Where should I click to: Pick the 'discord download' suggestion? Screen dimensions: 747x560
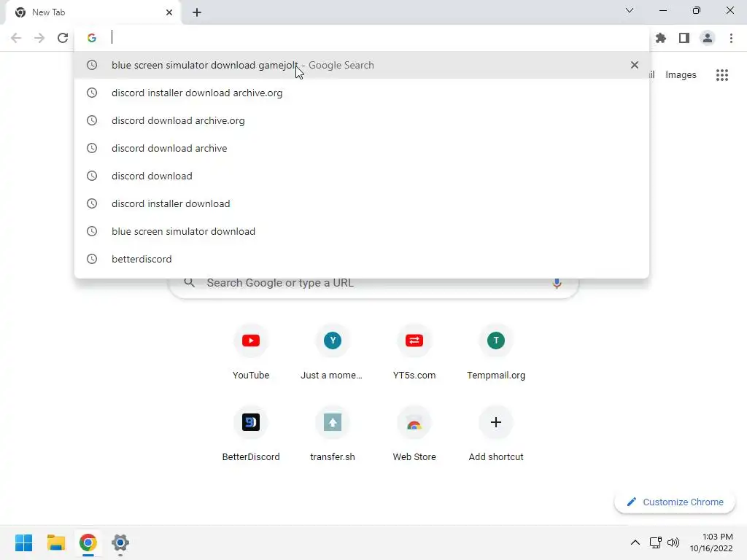tap(362, 175)
